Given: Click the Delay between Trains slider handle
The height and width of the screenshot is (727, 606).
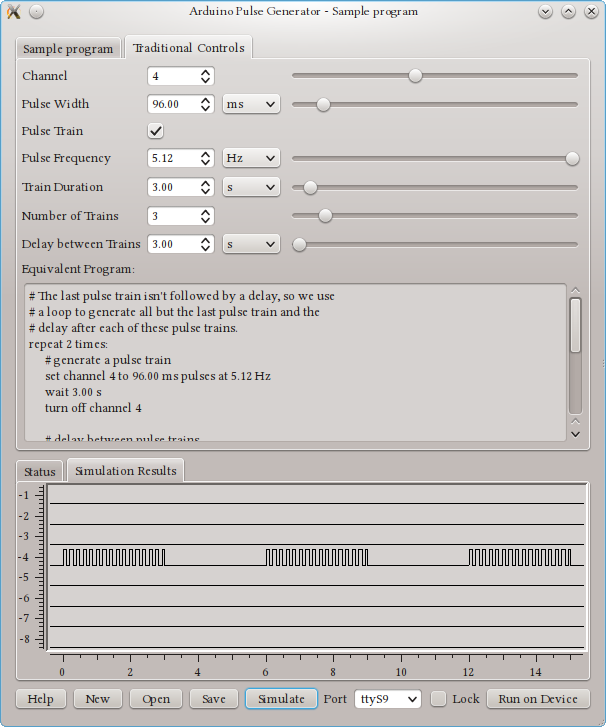Looking at the screenshot, I should click(x=300, y=244).
